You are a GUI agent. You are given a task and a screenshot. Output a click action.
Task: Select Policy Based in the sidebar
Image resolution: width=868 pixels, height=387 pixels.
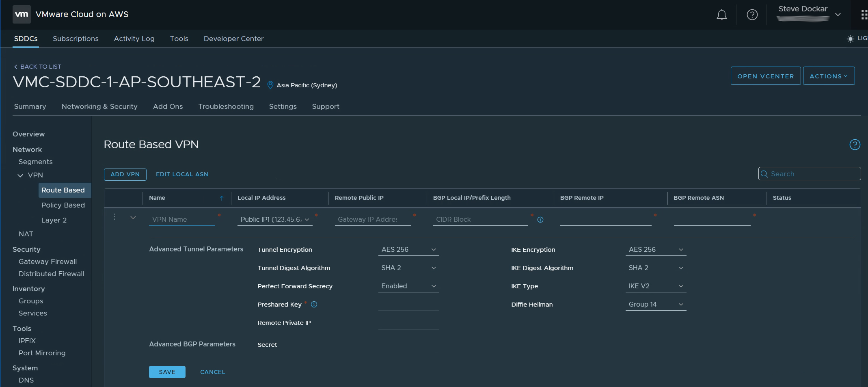(63, 205)
